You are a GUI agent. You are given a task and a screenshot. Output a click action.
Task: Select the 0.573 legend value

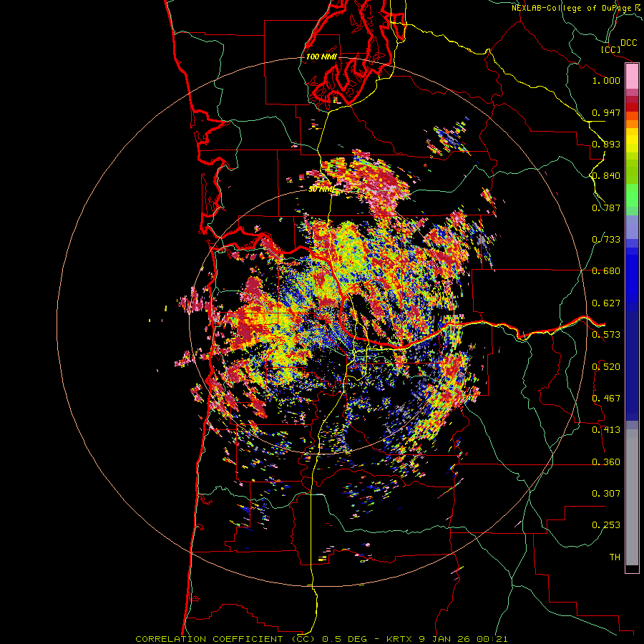[x=606, y=335]
